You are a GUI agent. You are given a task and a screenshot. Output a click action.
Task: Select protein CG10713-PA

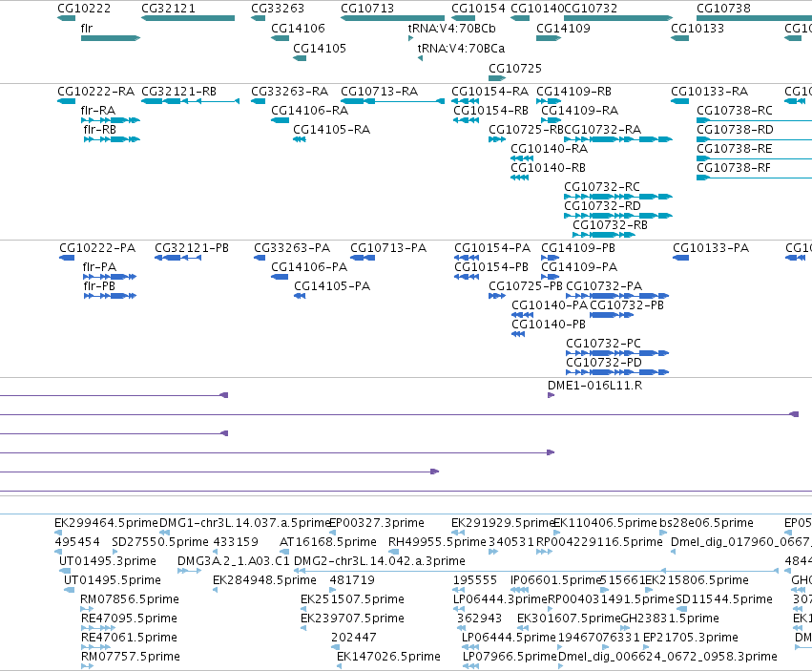388,248
